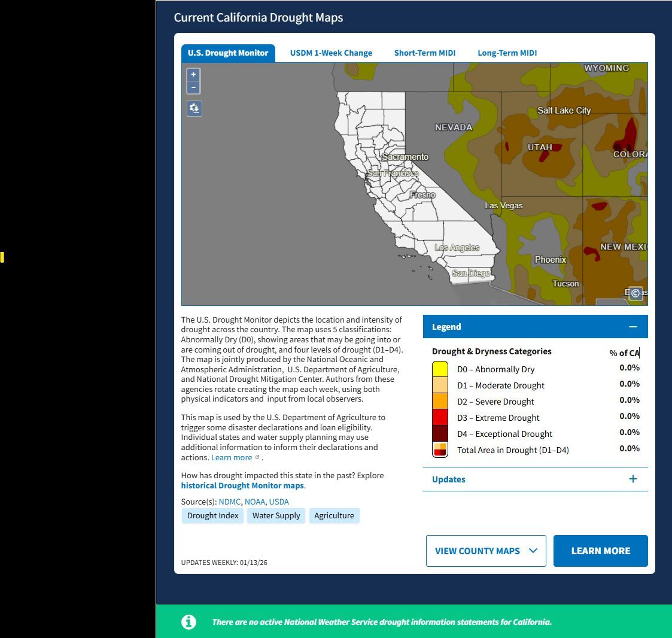Viewport: 672px width, 638px height.
Task: Click the % of CA column header
Action: (x=624, y=353)
